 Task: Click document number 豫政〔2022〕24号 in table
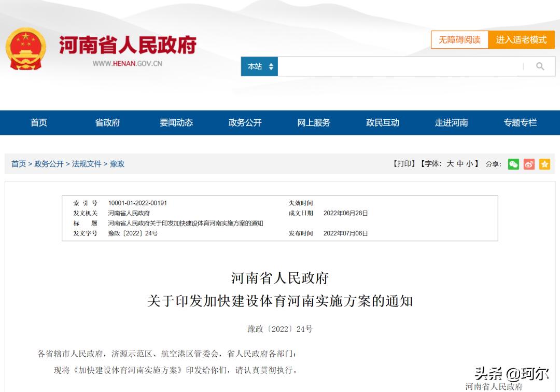(x=133, y=233)
